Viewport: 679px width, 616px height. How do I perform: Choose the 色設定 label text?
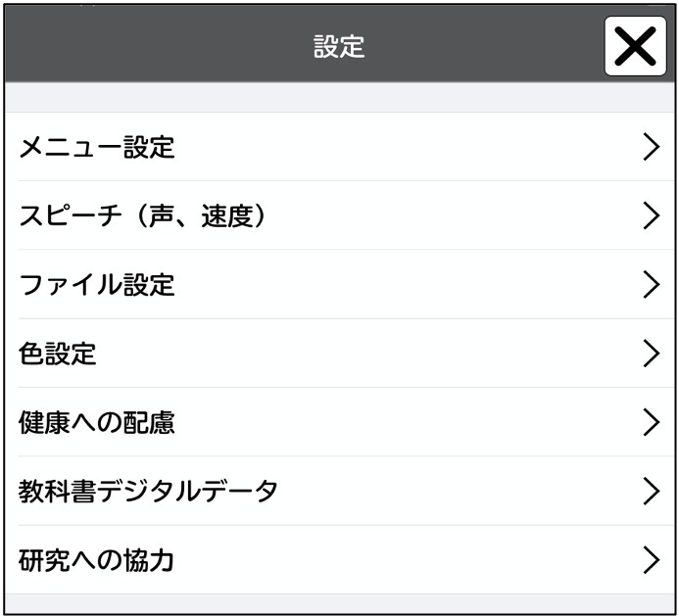(58, 354)
